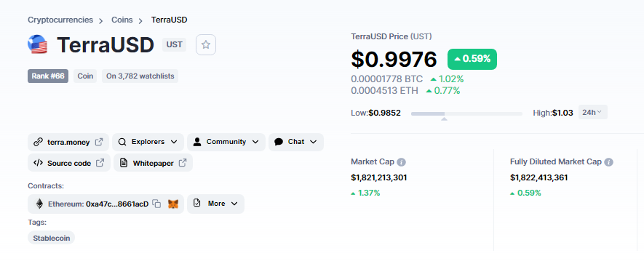Click the link chain icon beside terra.money

coord(38,142)
